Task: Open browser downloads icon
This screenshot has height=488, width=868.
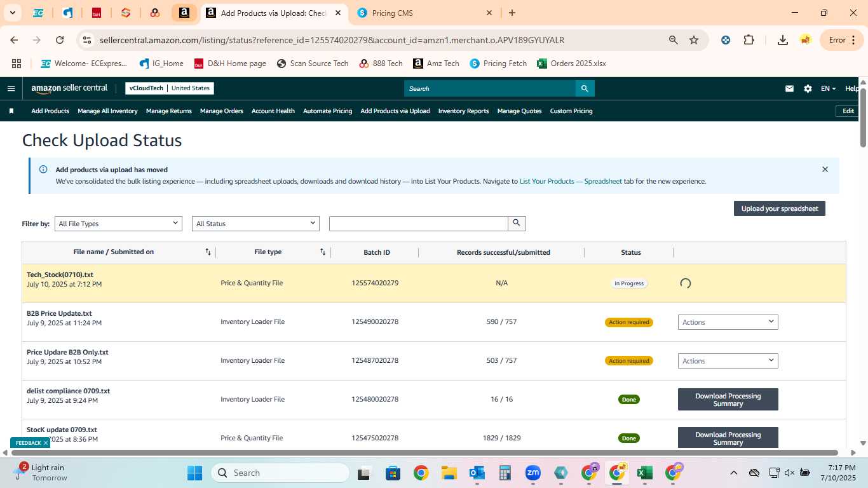Action: (783, 40)
